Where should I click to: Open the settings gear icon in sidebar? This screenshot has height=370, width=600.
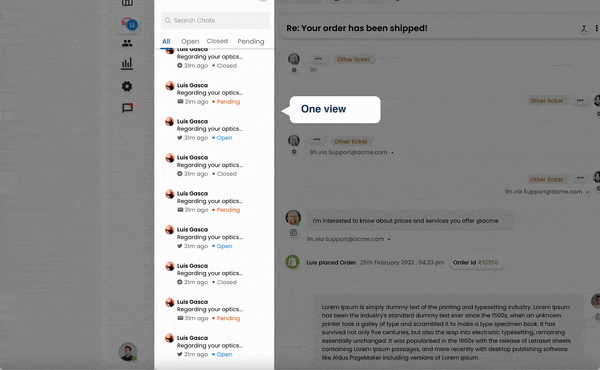[x=127, y=86]
